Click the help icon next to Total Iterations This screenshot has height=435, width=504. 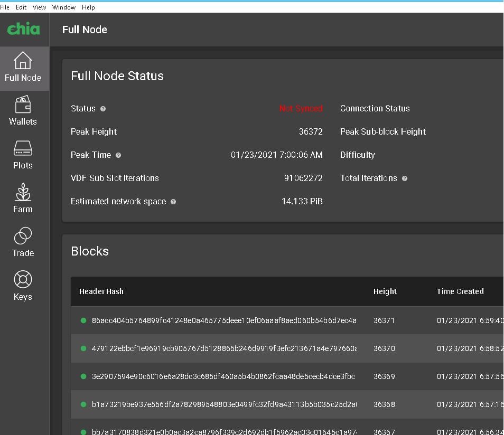click(x=405, y=178)
